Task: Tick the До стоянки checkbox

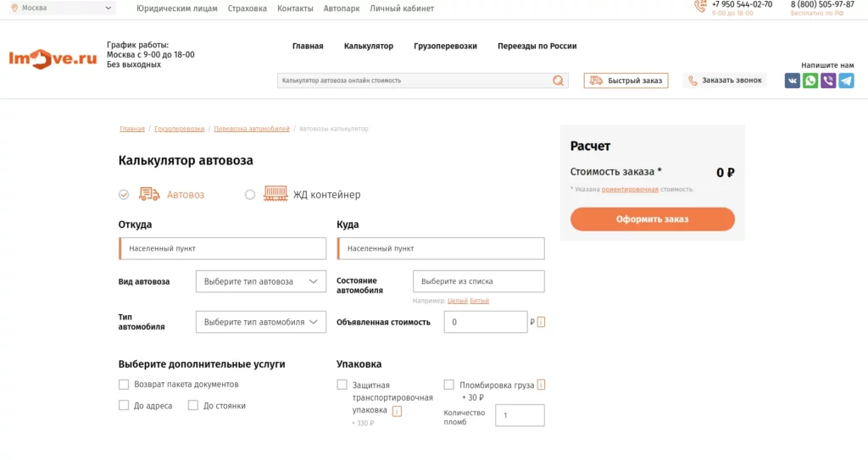Action: coord(192,405)
